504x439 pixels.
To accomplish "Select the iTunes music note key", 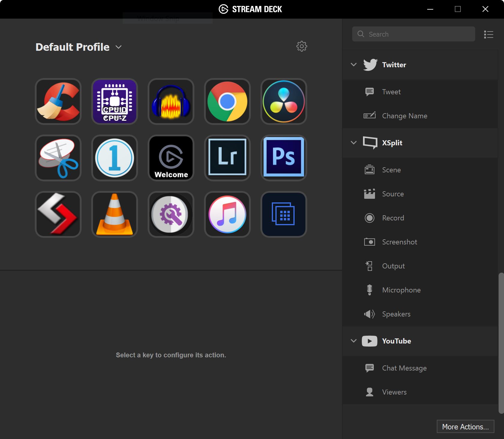I will 227,214.
